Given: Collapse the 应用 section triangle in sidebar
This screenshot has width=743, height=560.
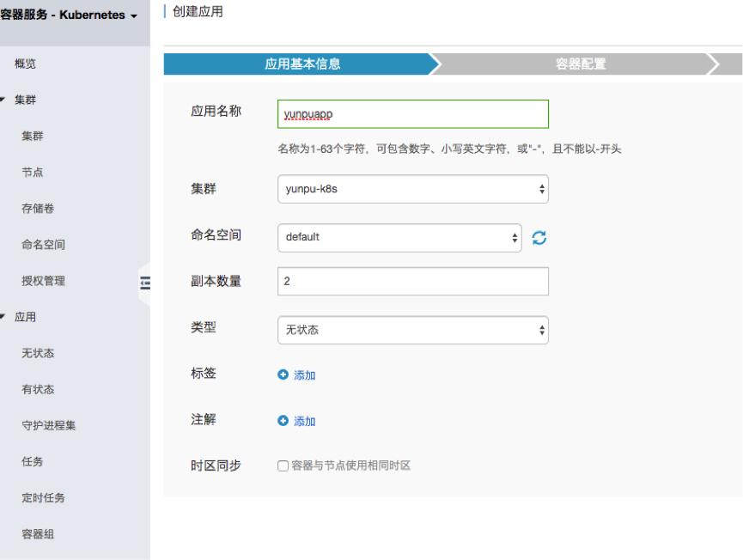Looking at the screenshot, I should (3, 317).
